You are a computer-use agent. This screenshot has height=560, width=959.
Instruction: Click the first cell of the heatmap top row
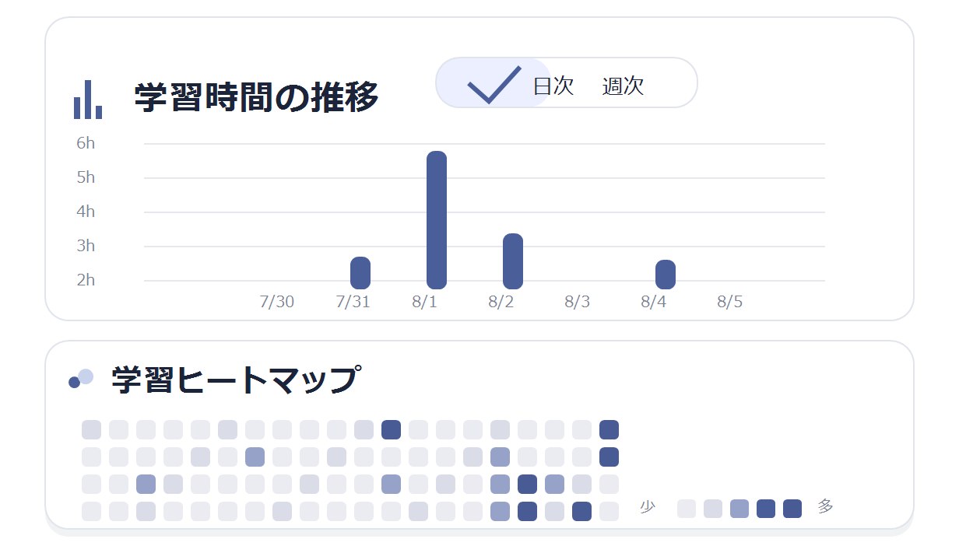[x=92, y=429]
